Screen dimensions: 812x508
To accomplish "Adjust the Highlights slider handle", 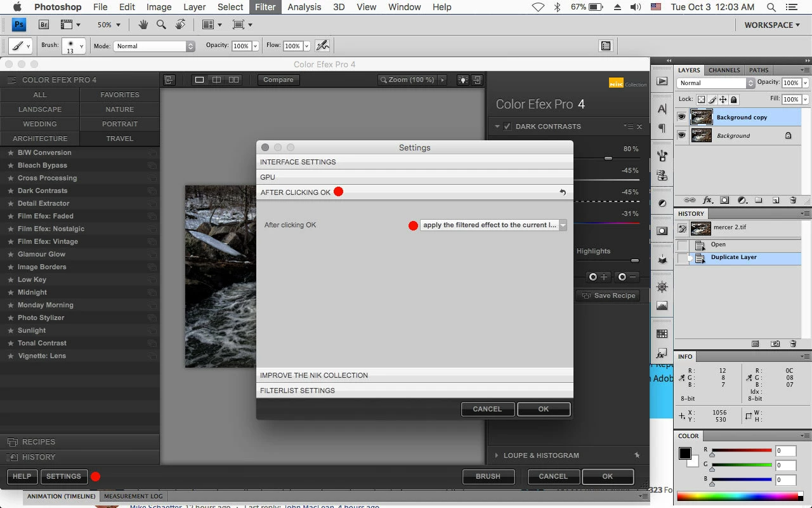I will pos(634,261).
